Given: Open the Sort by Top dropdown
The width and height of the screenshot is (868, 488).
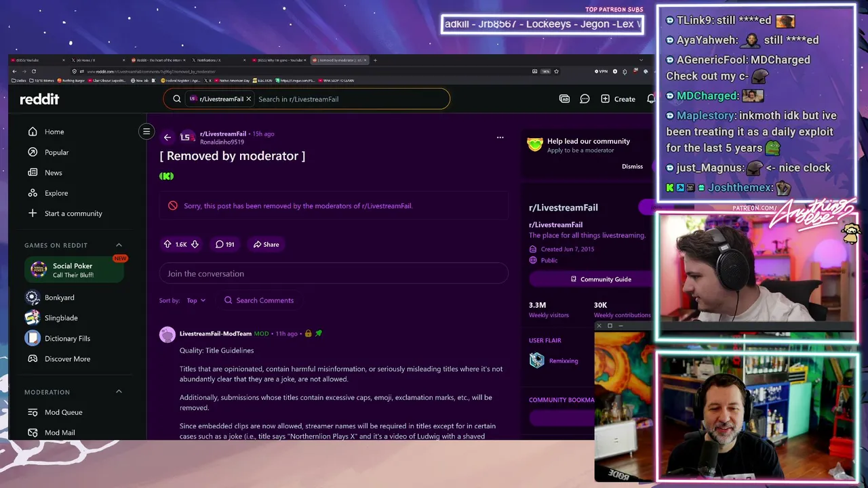Looking at the screenshot, I should (196, 300).
